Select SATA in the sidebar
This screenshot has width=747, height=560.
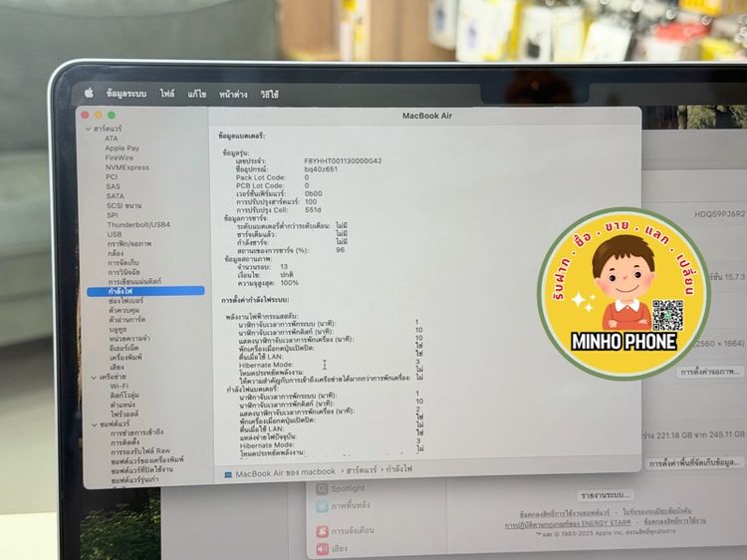point(115,196)
